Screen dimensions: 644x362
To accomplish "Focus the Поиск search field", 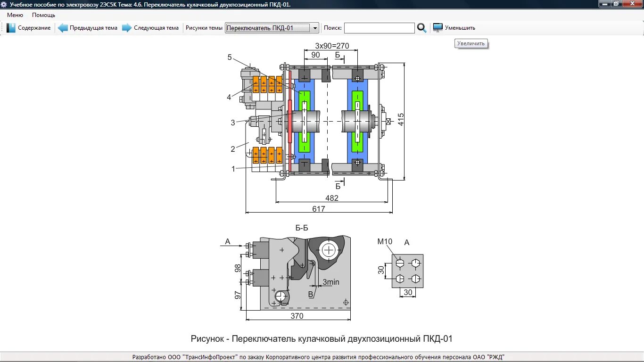I will coord(380,28).
